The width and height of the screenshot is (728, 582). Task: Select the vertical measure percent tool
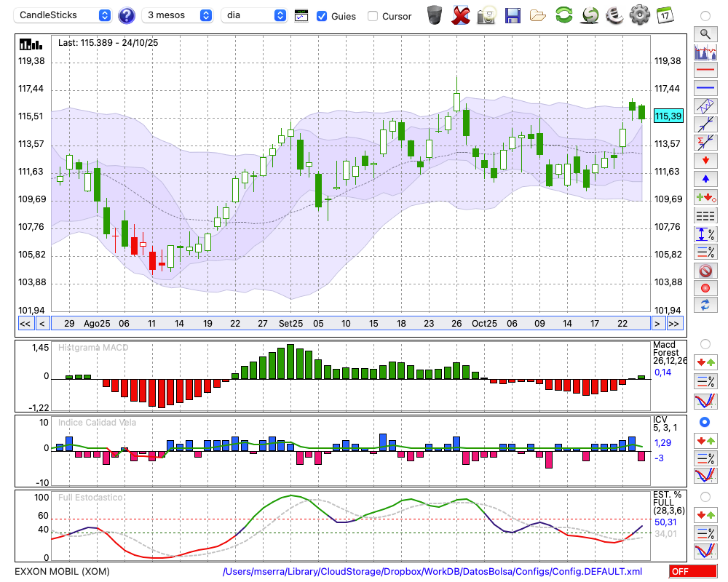(705, 234)
